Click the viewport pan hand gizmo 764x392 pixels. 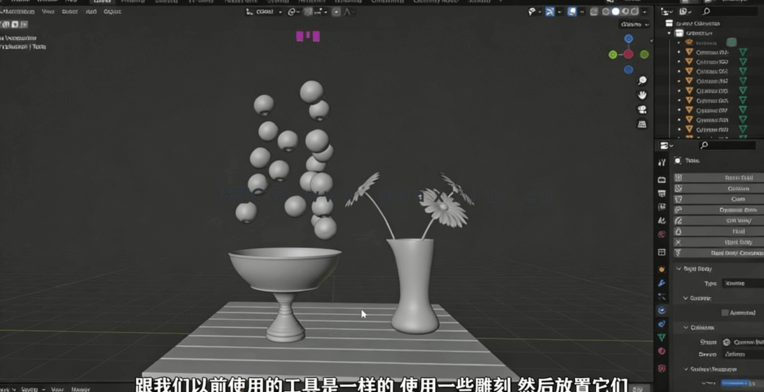pos(642,94)
